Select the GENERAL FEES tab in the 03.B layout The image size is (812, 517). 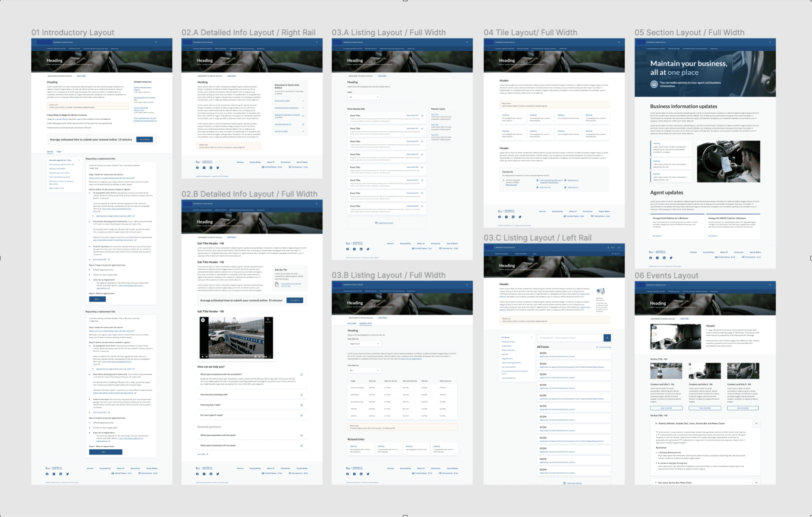point(365,323)
